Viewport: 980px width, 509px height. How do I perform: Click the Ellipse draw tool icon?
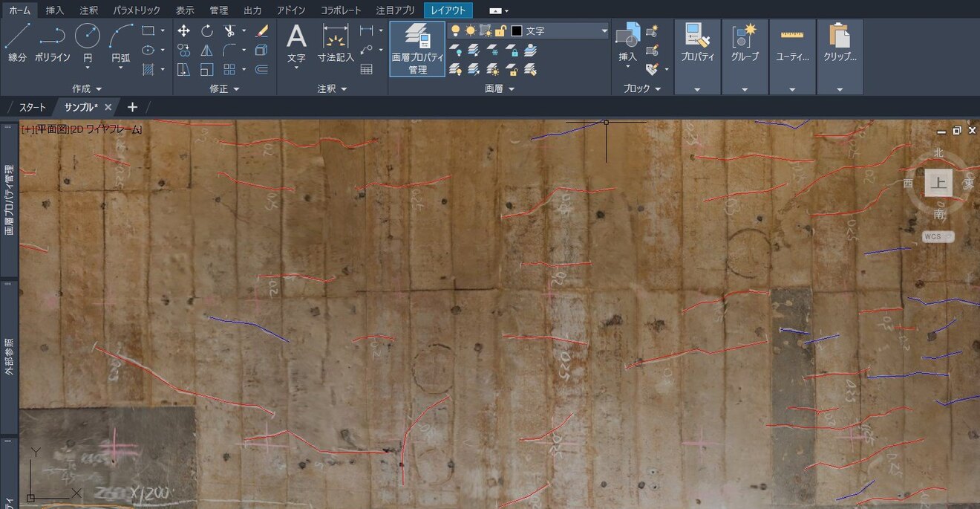click(x=148, y=50)
